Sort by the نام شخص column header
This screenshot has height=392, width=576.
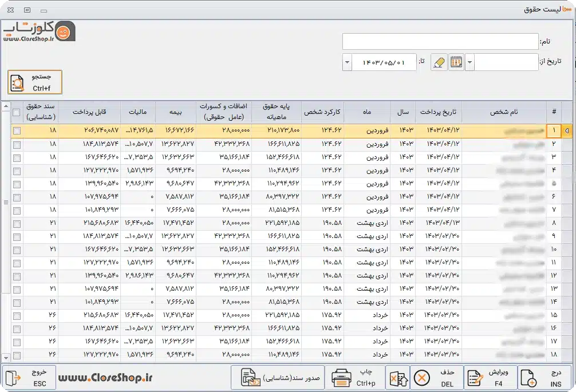click(x=504, y=112)
